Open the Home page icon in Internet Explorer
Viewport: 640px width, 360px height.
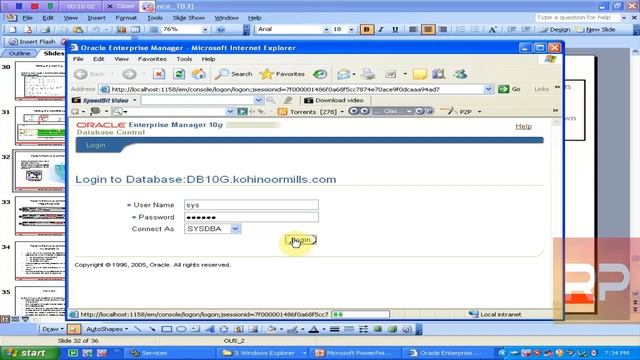coord(199,74)
